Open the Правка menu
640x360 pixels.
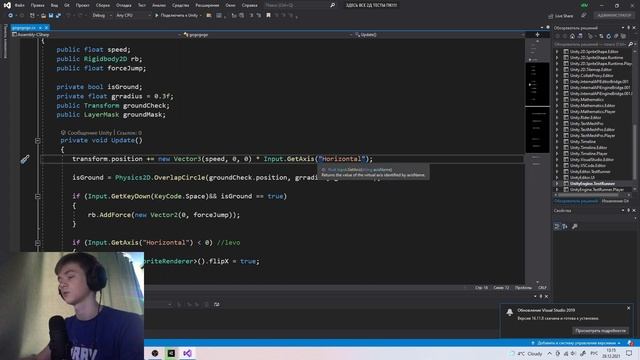38,5
